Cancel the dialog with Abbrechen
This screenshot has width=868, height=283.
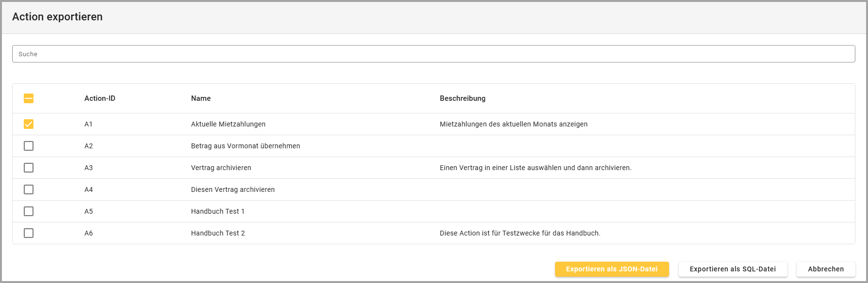825,269
